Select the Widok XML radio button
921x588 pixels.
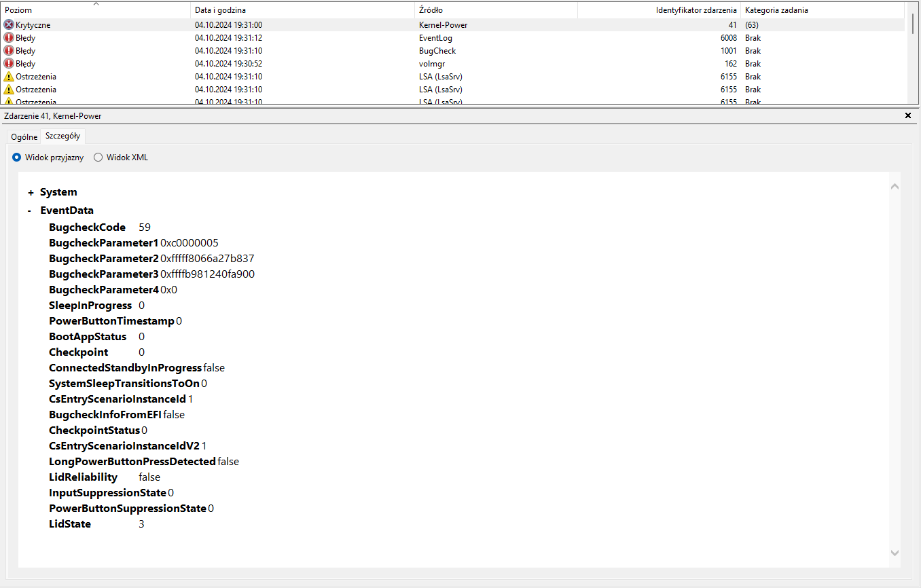(98, 158)
